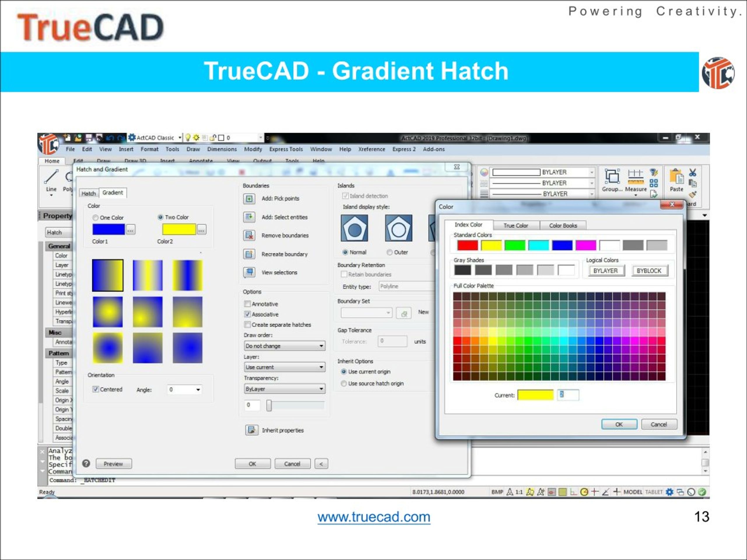
Task: Click OK in the Color dialog
Action: coord(619,424)
